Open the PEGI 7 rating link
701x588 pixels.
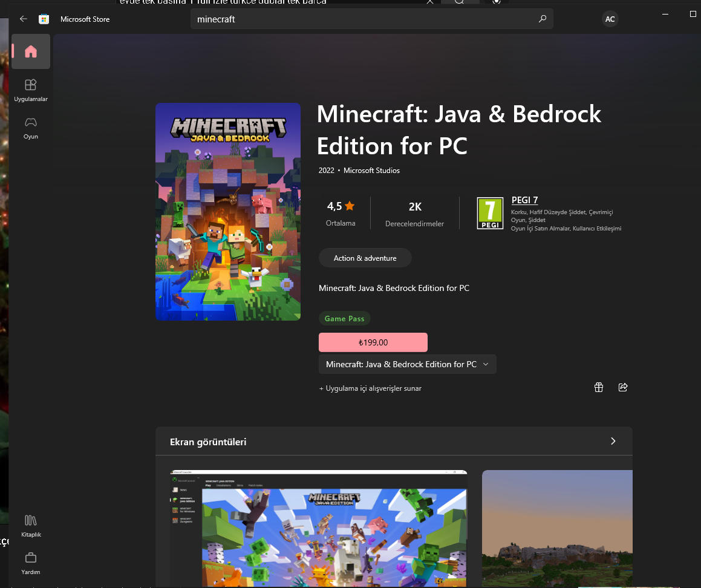[524, 200]
